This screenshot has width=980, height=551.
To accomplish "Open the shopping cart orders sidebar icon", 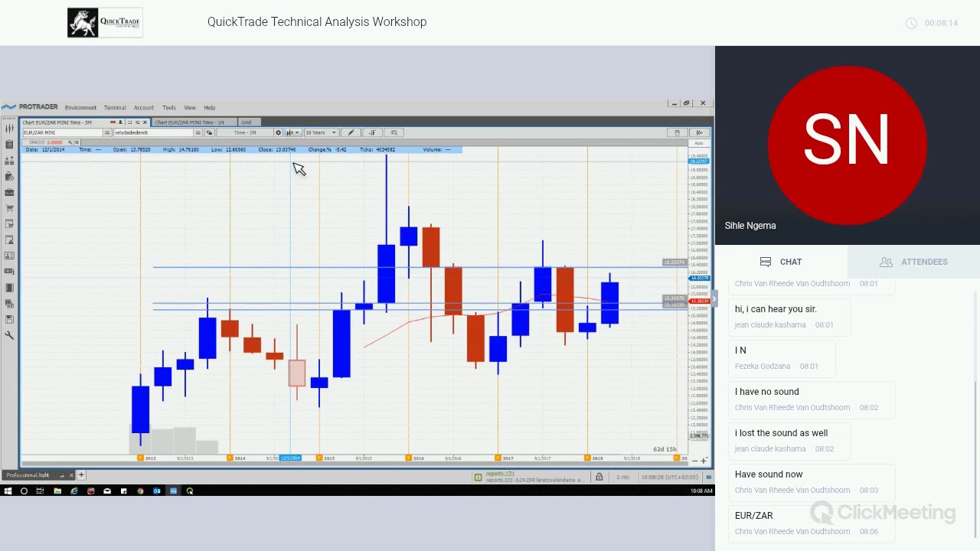I will (9, 208).
